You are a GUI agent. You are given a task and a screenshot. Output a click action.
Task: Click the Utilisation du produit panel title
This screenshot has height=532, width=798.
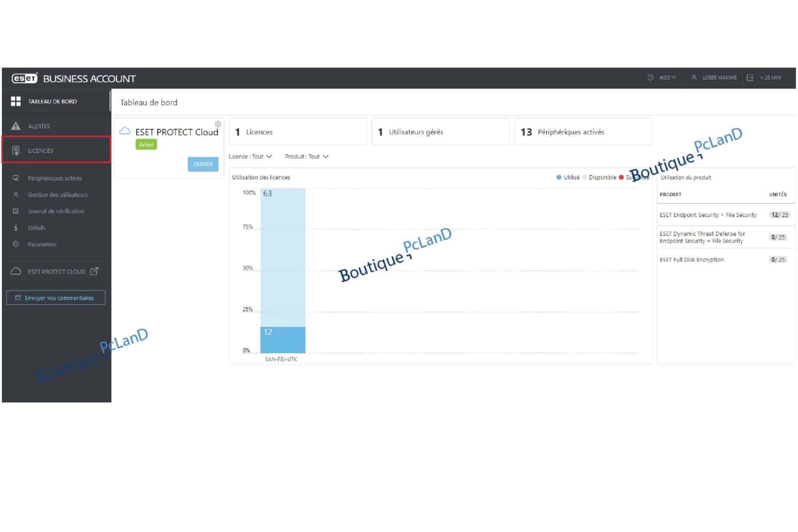coord(686,177)
